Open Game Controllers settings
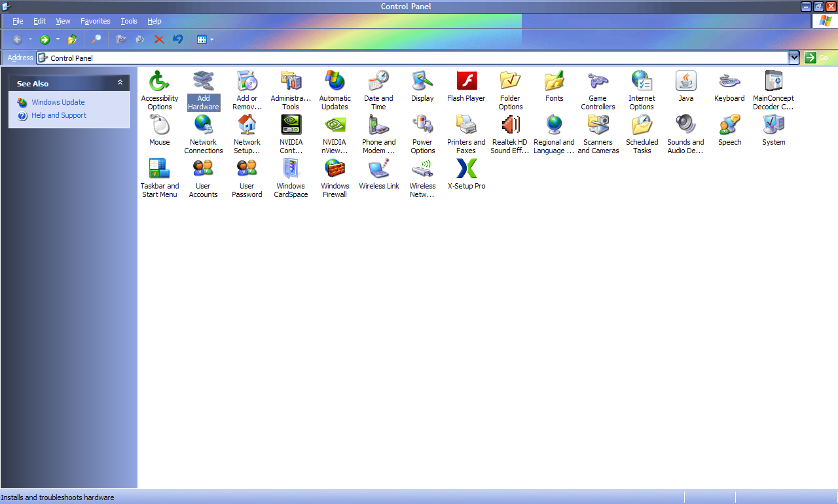The height and width of the screenshot is (504, 838). tap(598, 90)
